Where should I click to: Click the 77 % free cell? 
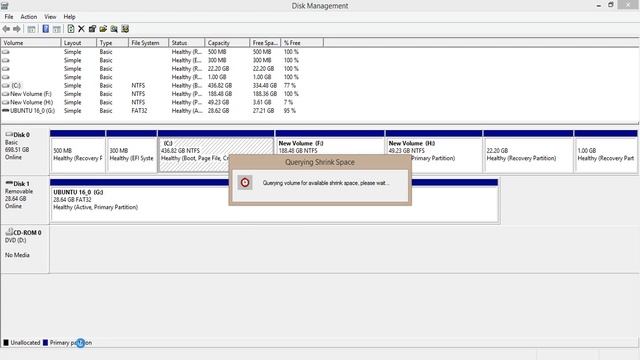coord(290,85)
